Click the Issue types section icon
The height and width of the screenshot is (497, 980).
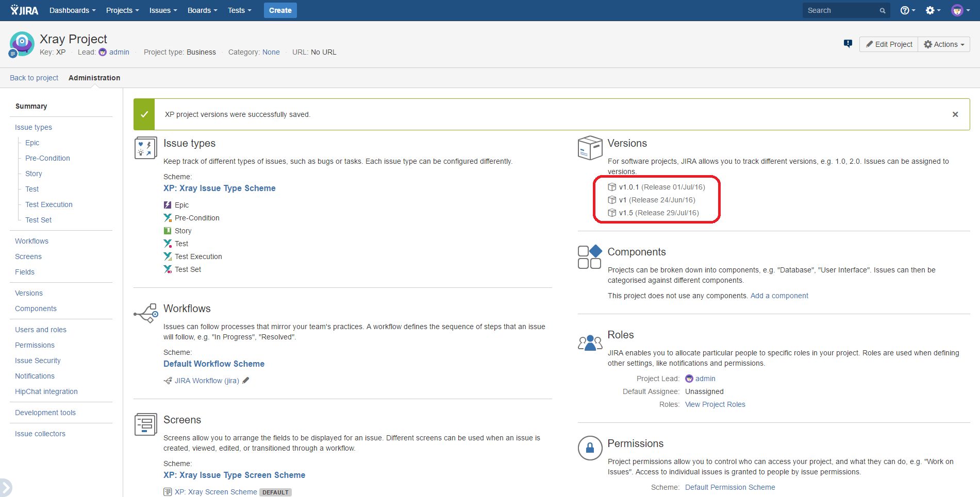(x=146, y=148)
